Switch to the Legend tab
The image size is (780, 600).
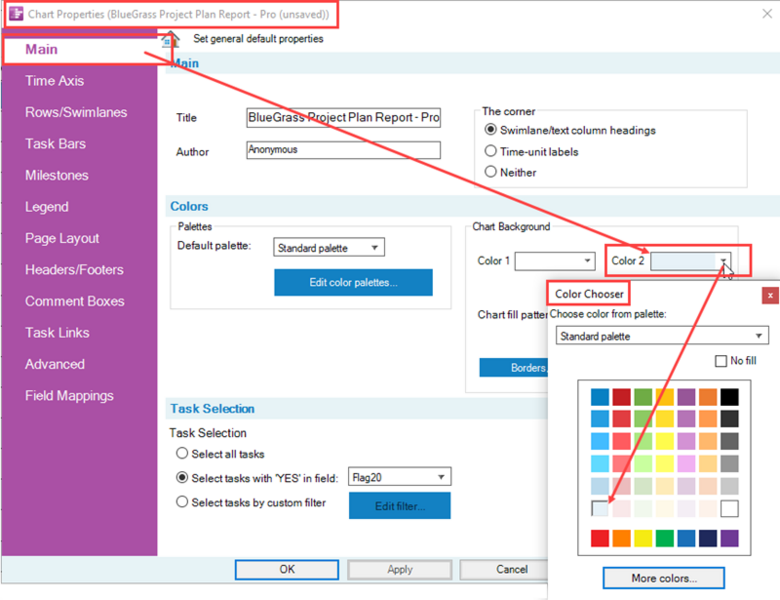tap(47, 206)
